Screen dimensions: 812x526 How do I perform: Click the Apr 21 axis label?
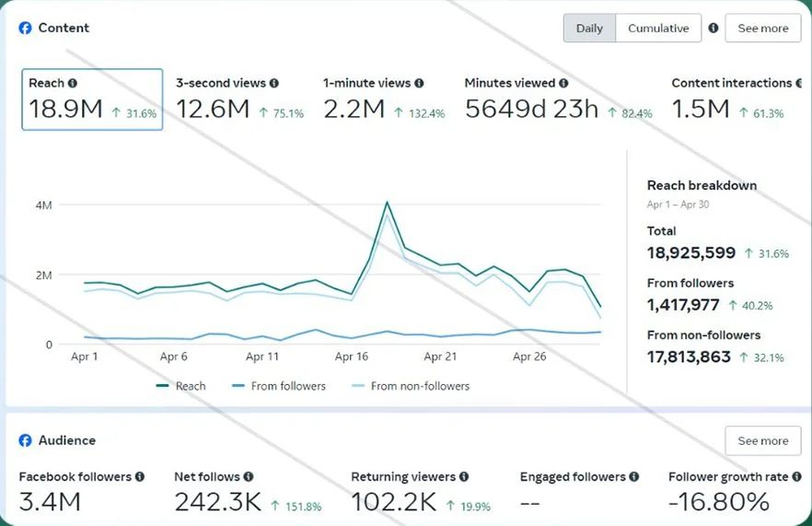pos(440,357)
